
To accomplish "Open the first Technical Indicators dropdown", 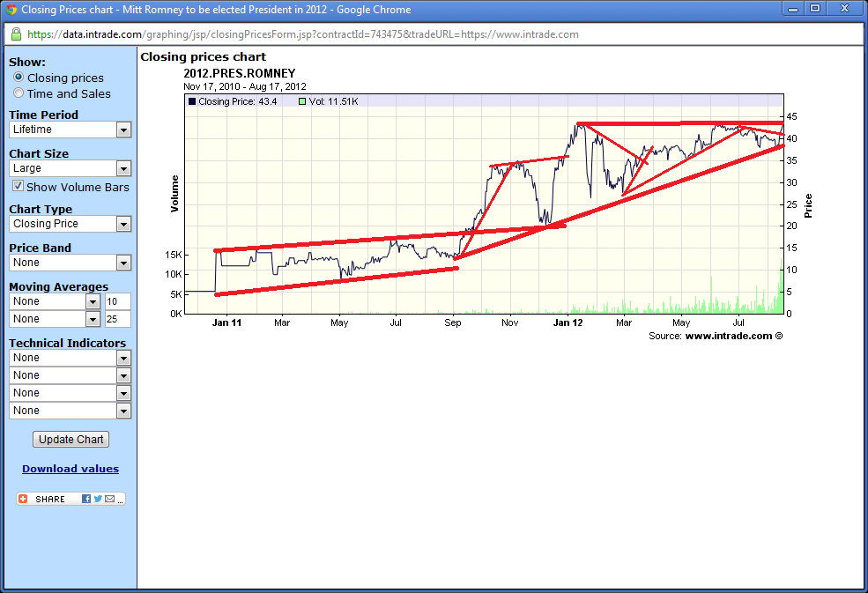I will coord(70,358).
